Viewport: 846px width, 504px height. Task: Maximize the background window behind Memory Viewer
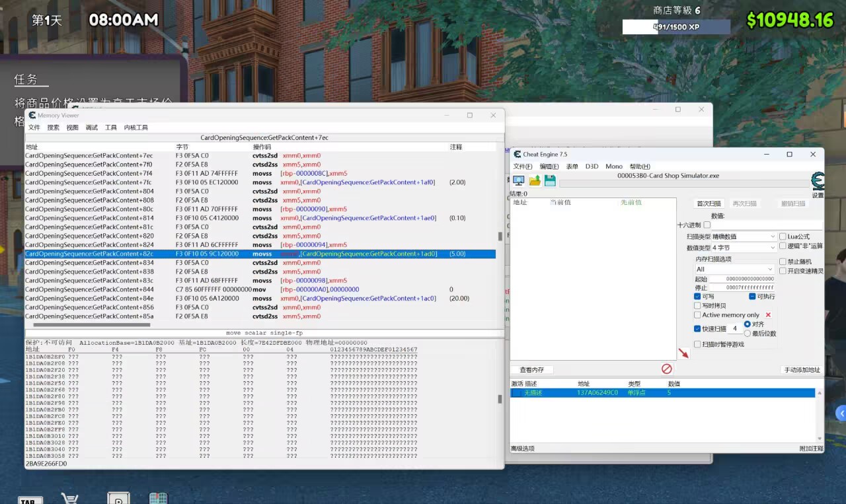(677, 109)
